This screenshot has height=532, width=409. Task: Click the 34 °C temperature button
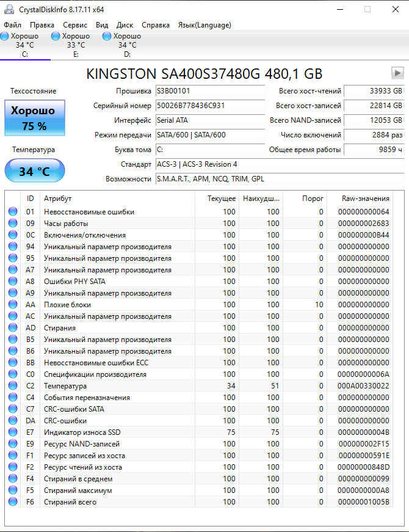[34, 171]
